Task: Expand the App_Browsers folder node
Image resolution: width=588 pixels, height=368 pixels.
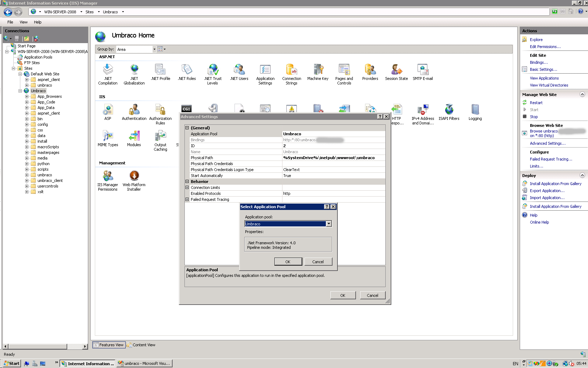Action: click(27, 96)
